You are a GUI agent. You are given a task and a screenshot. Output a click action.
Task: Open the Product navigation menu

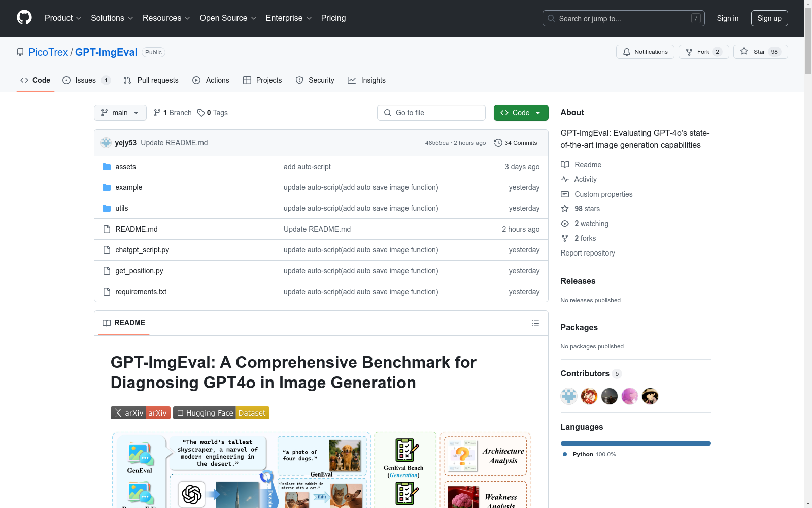pyautogui.click(x=63, y=18)
